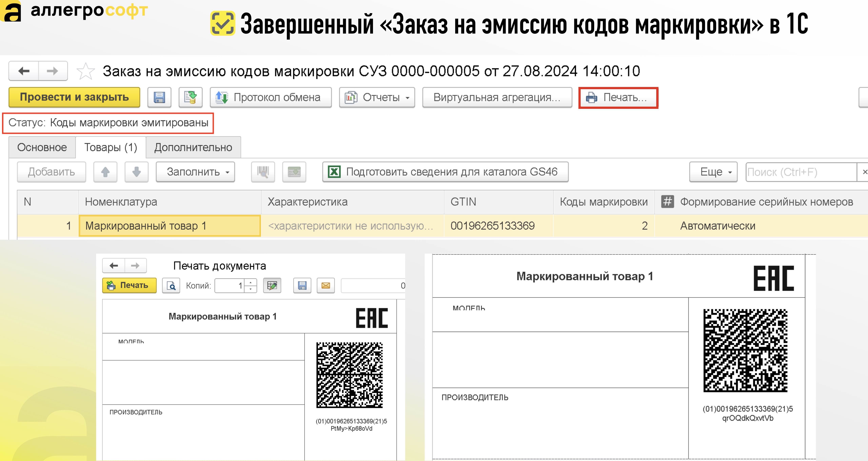868x461 pixels.
Task: Open print preview magnifier icon
Action: coord(171,286)
